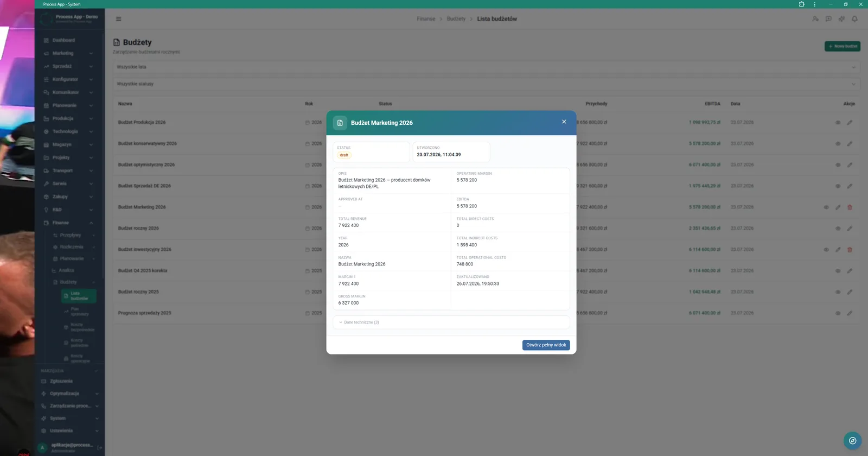This screenshot has height=456, width=868.
Task: Close the Budżet Marketing 2026 dialog
Action: (564, 122)
